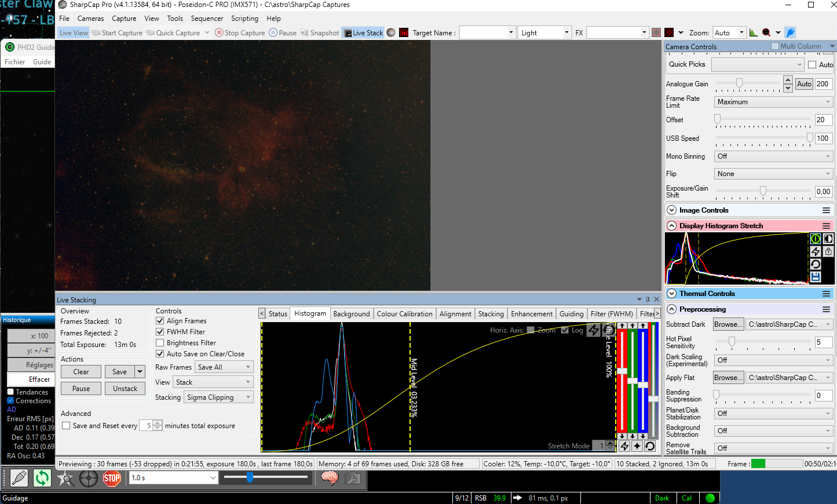
Task: Click the red square selection area toolbar icon
Action: coord(656,32)
